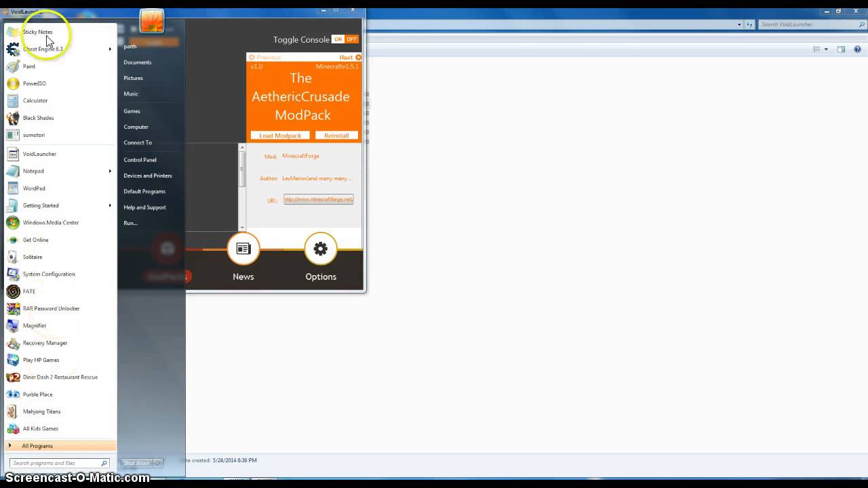Viewport: 868px width, 488px height.
Task: Start Solitaire game
Action: click(60, 257)
